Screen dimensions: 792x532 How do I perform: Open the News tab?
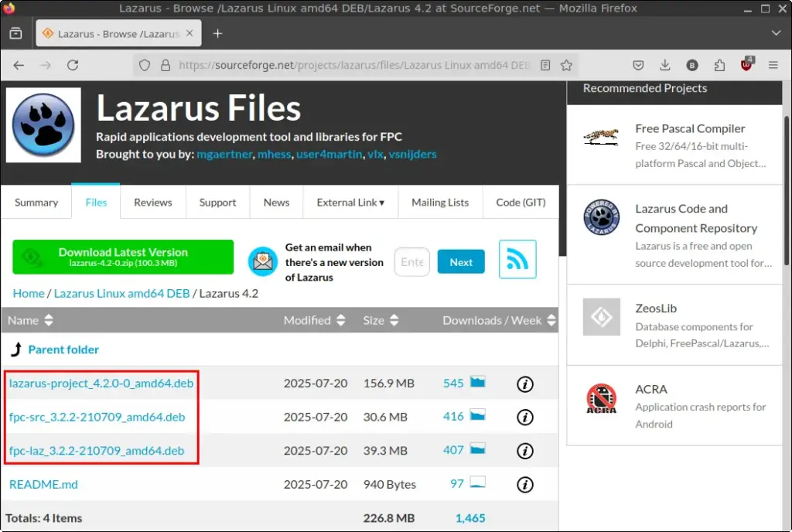276,203
